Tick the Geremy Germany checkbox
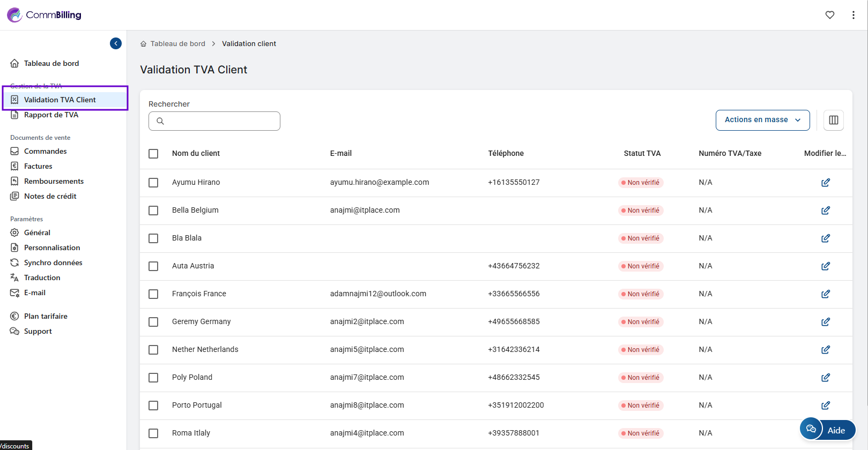The height and width of the screenshot is (450, 868). 153,322
